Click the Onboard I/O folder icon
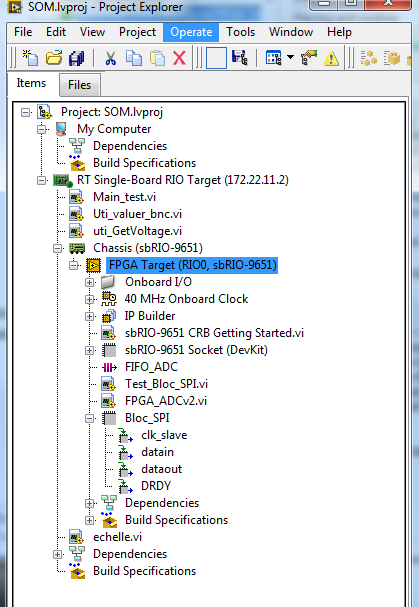The image size is (419, 607). tap(109, 282)
